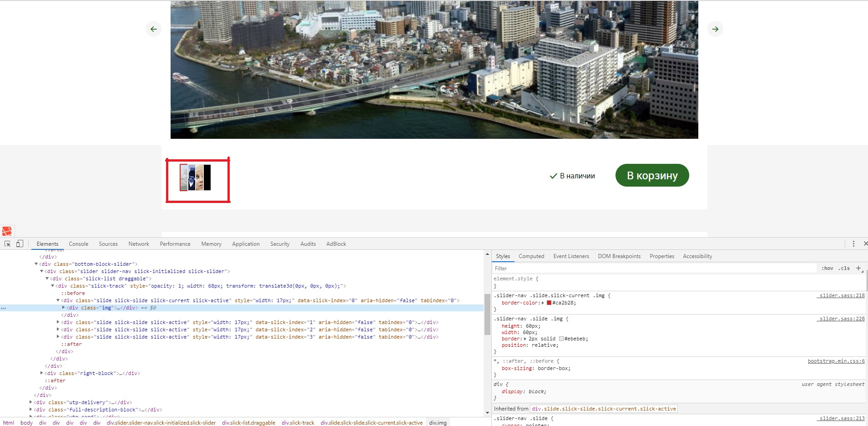This screenshot has width=868, height=426.
Task: Open the Memory tab
Action: pos(212,244)
